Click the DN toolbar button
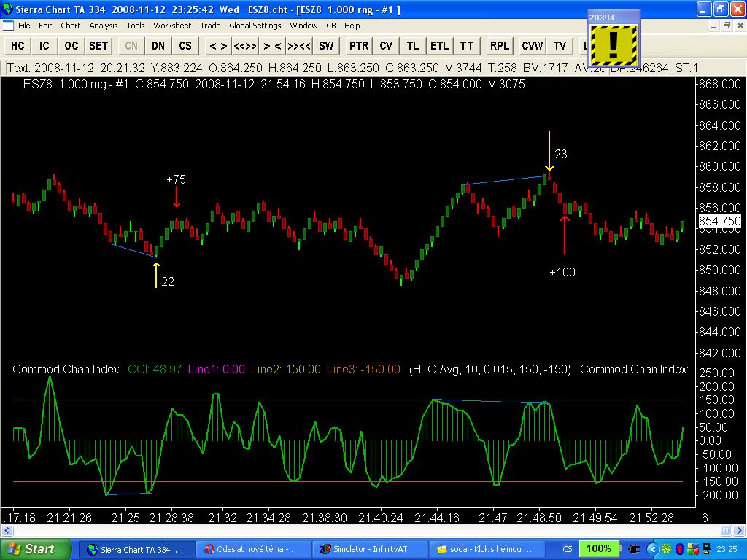 coord(158,46)
